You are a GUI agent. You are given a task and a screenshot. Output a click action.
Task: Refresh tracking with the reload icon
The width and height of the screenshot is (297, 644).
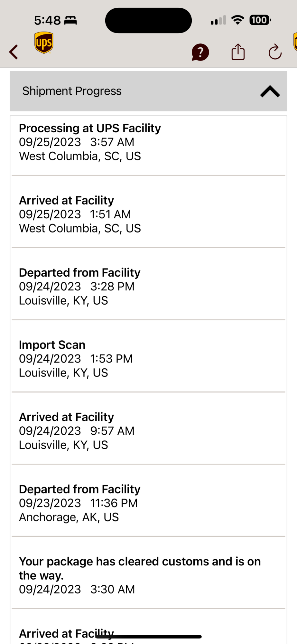coord(275,52)
